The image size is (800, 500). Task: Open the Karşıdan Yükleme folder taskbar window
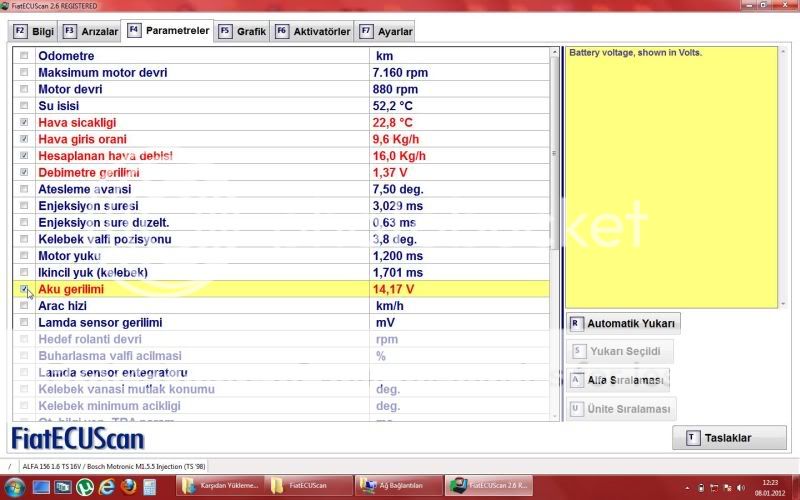click(220, 486)
